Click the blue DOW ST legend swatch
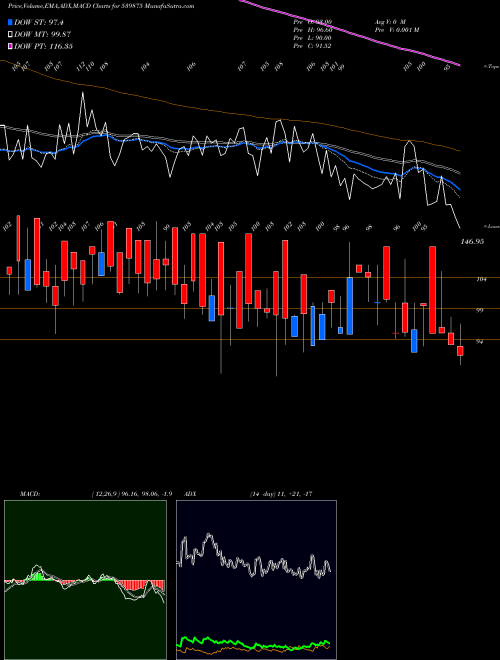Viewport: 500px width, 660px height. pyautogui.click(x=10, y=22)
